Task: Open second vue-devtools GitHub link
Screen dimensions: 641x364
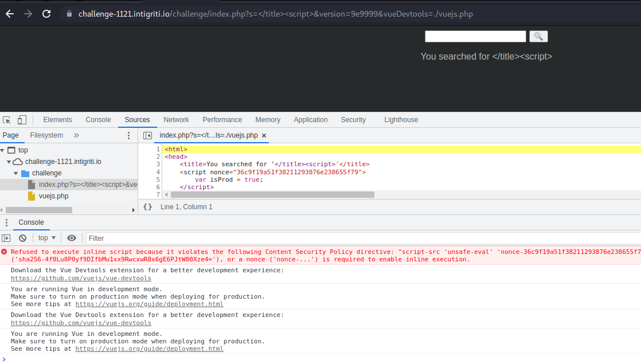Action: pos(81,323)
